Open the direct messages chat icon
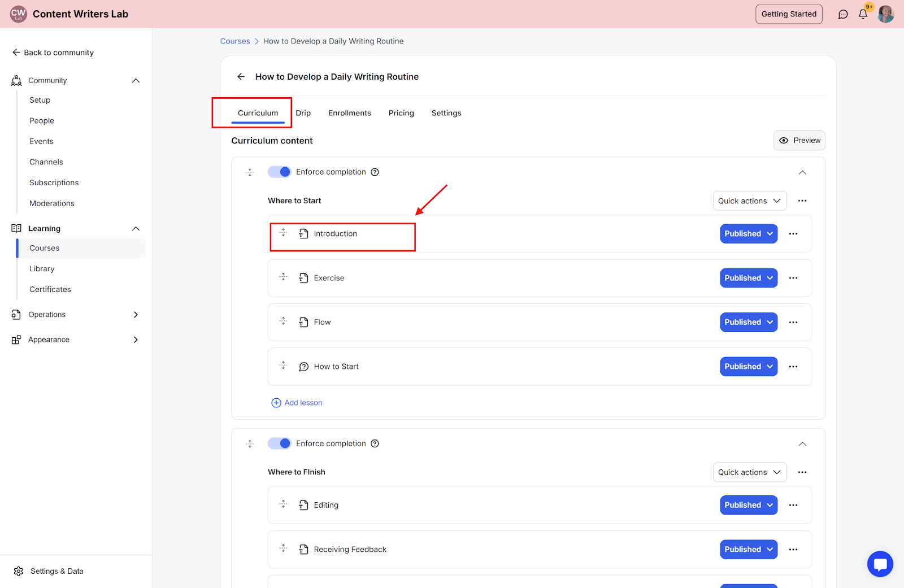Screen dimensions: 904x588 [x=843, y=14]
